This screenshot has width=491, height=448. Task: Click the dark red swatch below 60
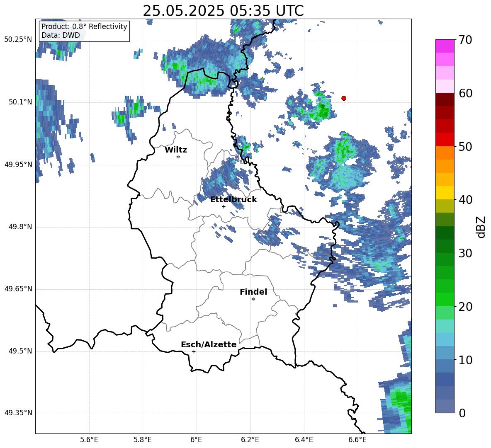tap(445, 99)
